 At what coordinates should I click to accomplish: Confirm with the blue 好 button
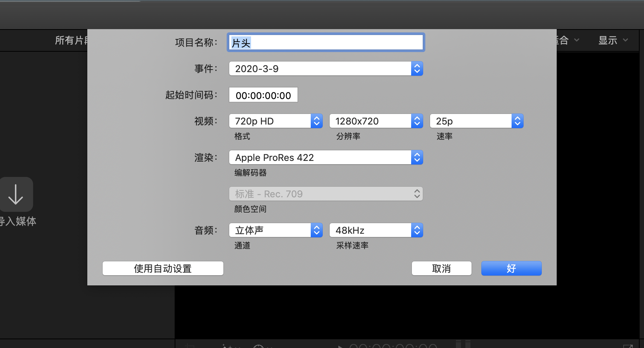click(511, 269)
